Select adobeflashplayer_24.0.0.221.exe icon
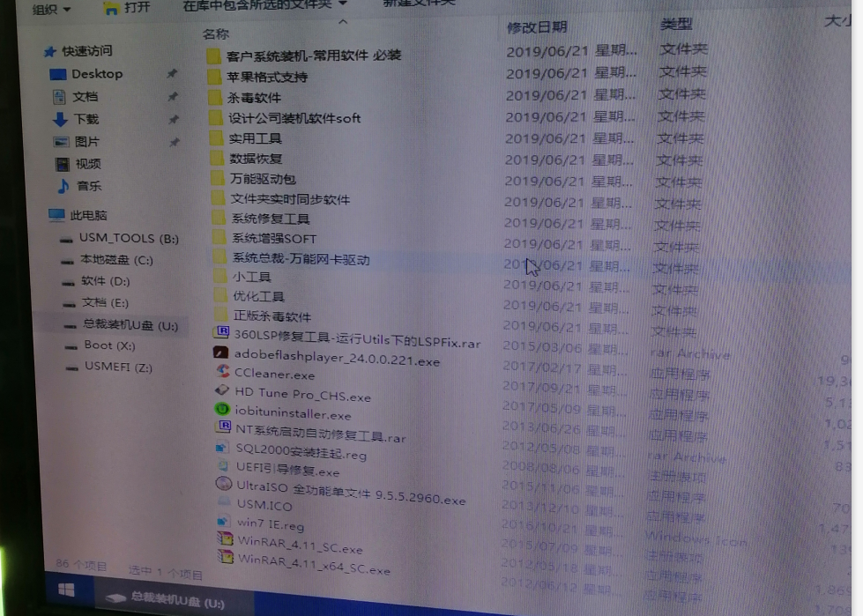 click(220, 352)
